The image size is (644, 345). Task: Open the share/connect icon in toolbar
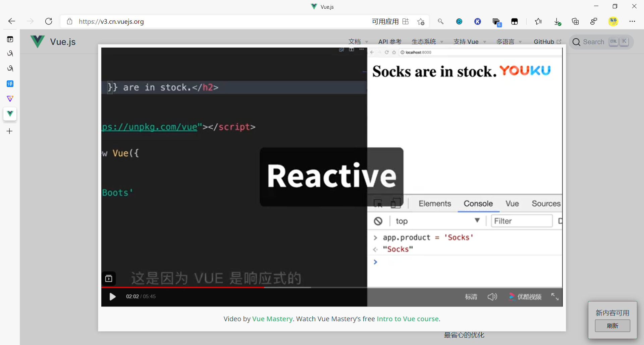click(x=594, y=21)
